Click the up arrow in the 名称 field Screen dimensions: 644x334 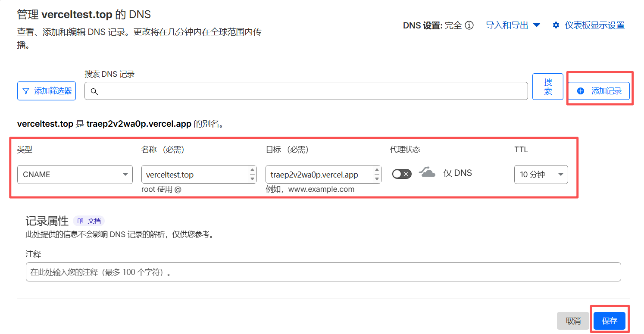tap(253, 171)
